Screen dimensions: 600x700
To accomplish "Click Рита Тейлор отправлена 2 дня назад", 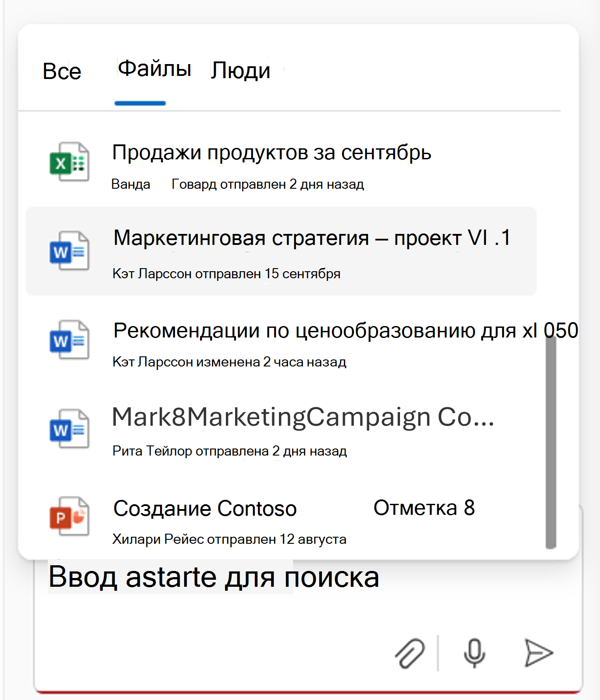I will [x=229, y=451].
